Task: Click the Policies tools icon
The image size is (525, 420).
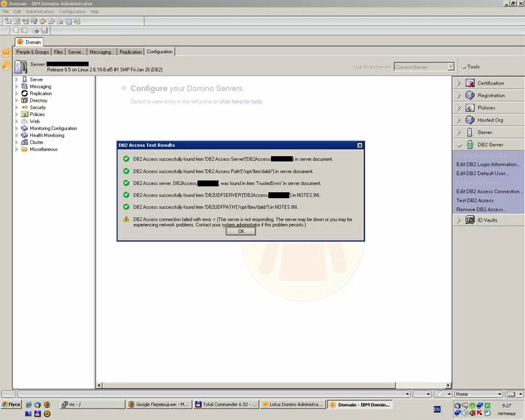Action: (470, 108)
